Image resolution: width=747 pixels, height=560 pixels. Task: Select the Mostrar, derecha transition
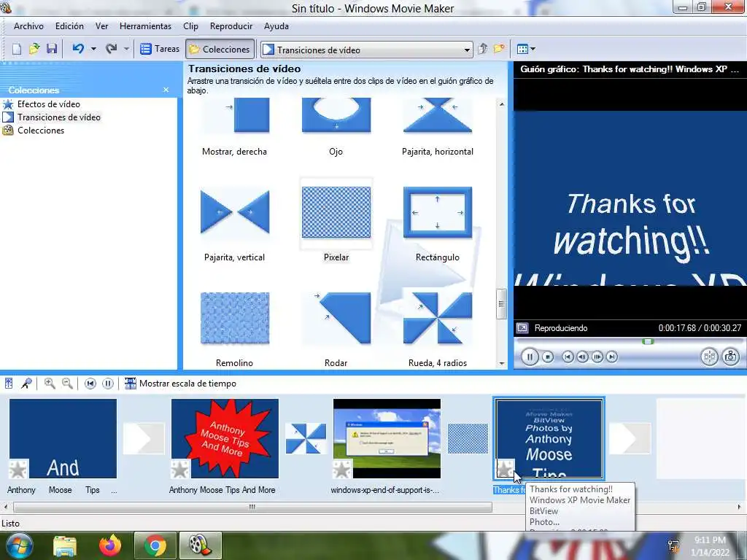coord(234,126)
